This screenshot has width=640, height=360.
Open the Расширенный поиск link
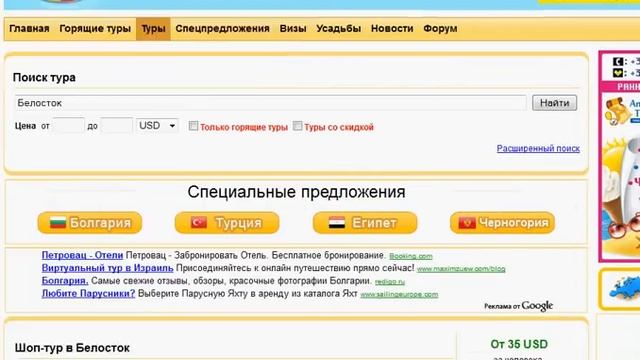click(538, 149)
